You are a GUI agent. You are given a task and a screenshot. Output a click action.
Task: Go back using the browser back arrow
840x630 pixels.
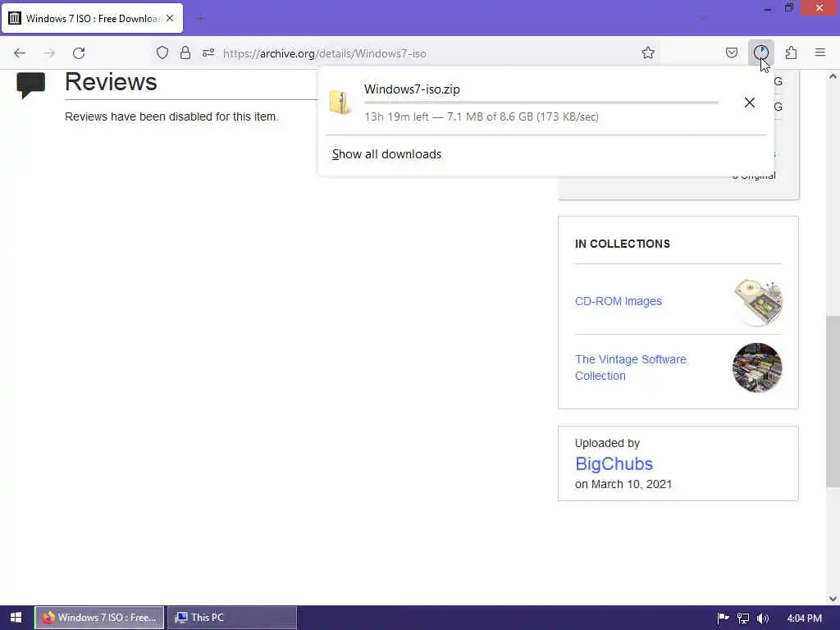pos(20,53)
